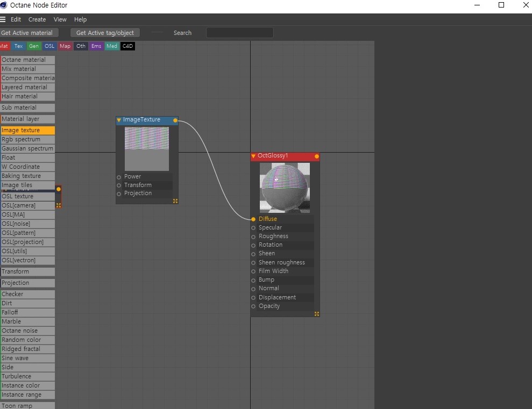Click Get Active tag/object button
This screenshot has width=532, height=409.
pos(105,33)
